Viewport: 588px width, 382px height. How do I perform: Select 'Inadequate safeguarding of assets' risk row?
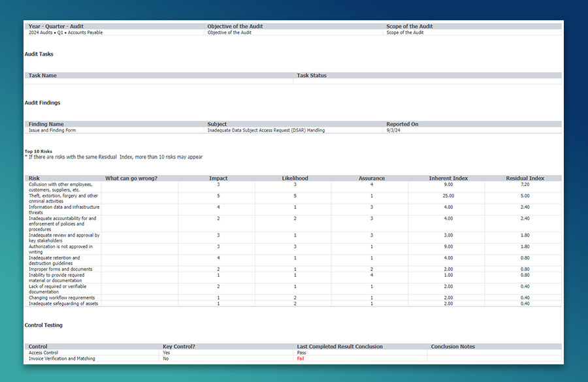[x=293, y=304]
